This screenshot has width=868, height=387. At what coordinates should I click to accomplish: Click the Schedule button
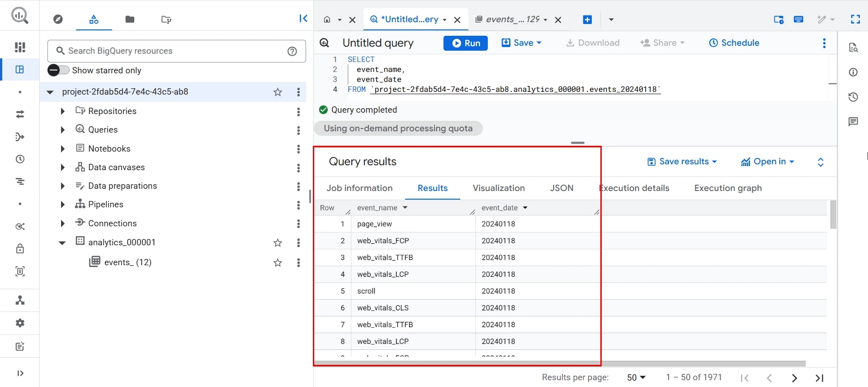734,43
